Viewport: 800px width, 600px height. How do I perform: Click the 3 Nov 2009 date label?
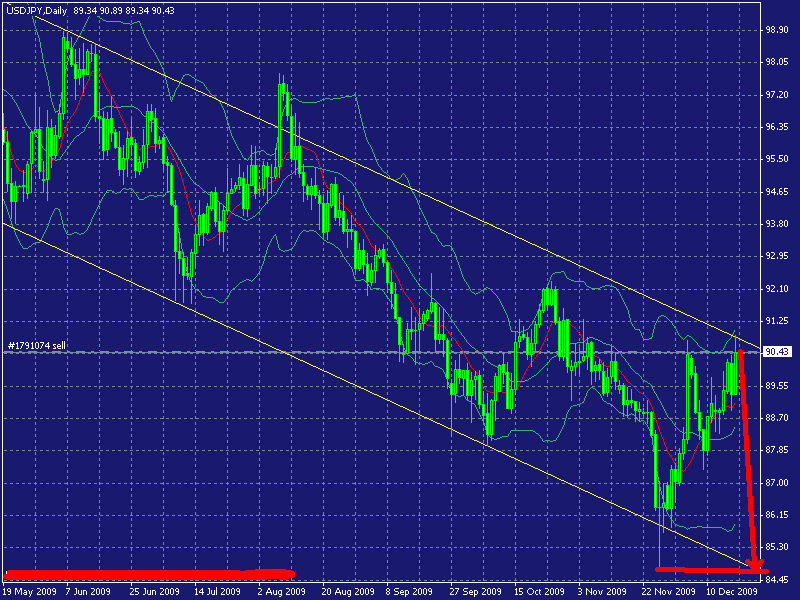tap(602, 592)
